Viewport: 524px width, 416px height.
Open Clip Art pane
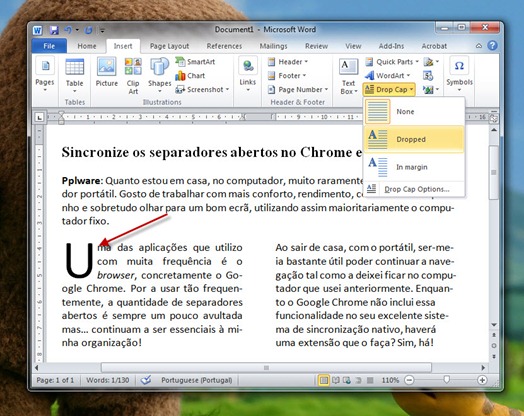pyautogui.click(x=133, y=76)
